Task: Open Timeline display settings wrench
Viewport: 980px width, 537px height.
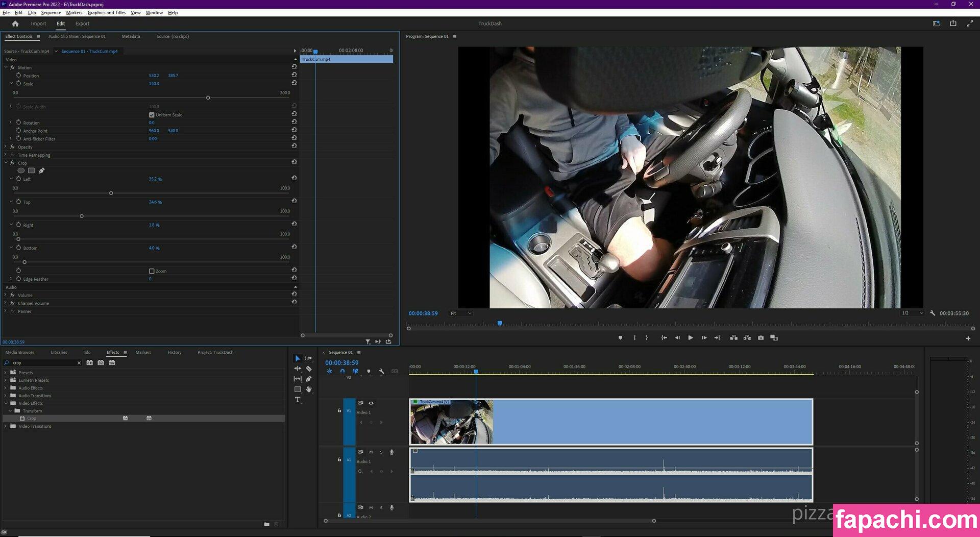Action: 381,371
